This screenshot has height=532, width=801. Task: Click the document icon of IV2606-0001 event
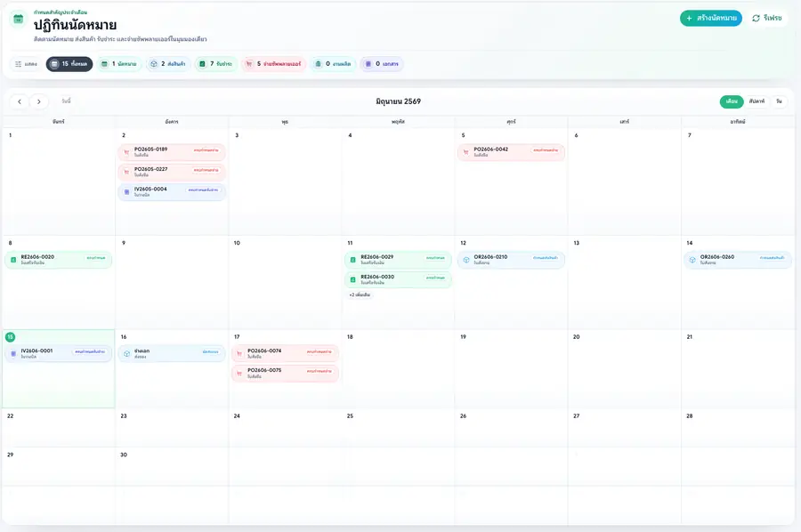[x=13, y=354]
